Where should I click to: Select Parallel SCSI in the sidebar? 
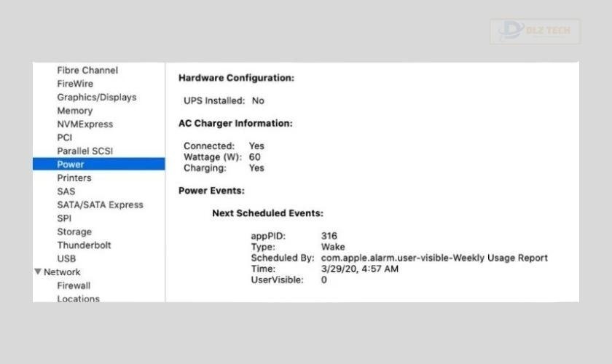click(x=85, y=151)
